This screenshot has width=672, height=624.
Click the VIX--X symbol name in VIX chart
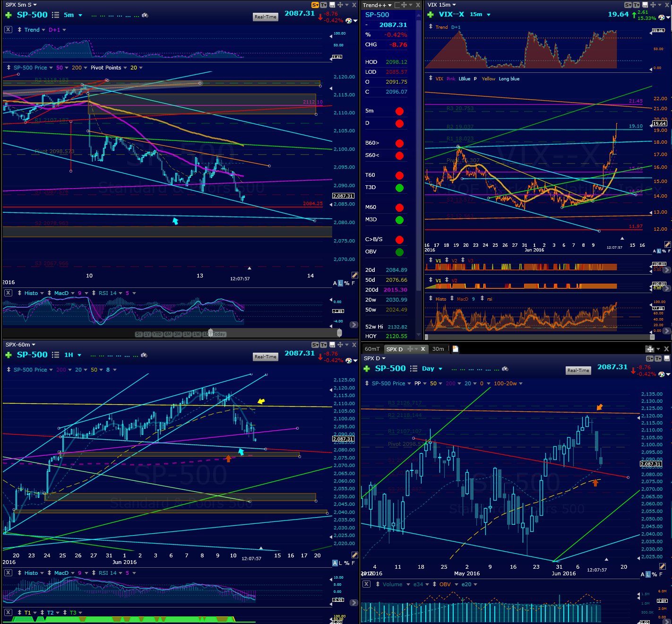pos(451,15)
